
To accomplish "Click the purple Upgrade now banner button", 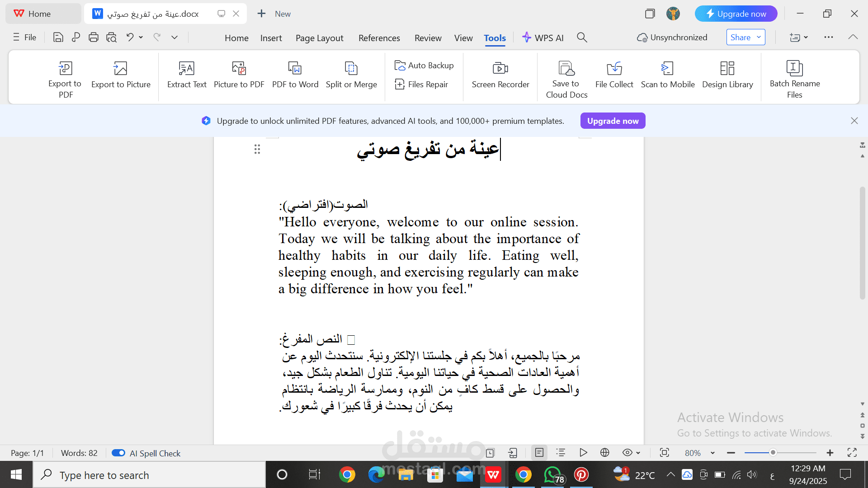I will pyautogui.click(x=613, y=121).
